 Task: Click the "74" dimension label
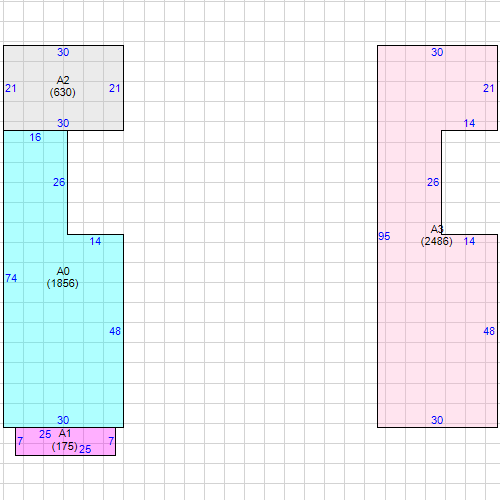pos(11,278)
